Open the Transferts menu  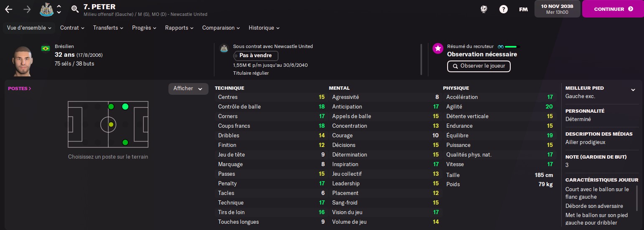point(108,28)
